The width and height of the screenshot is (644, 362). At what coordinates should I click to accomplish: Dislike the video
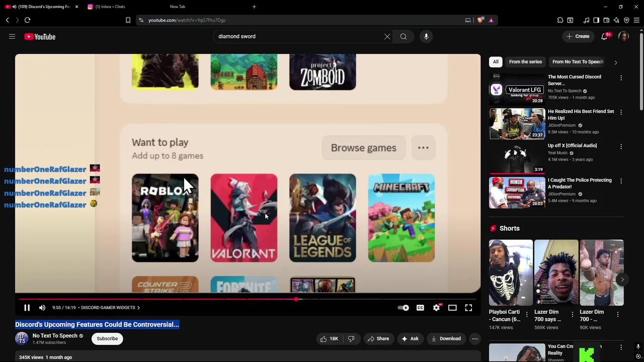pyautogui.click(x=351, y=339)
